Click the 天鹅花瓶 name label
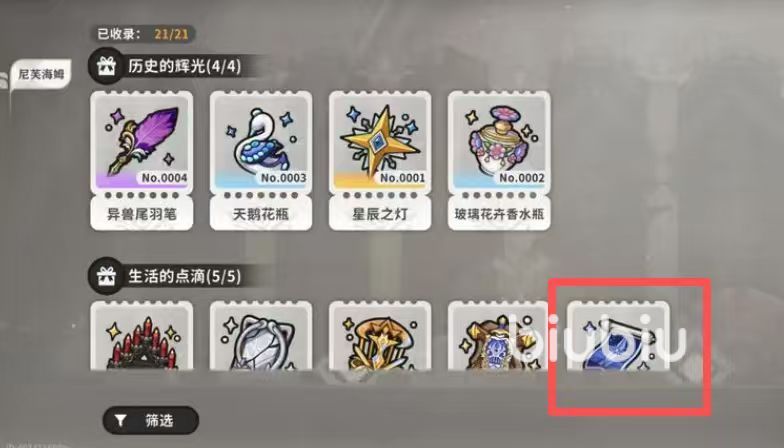Screen dimensions: 784x448 point(260,214)
